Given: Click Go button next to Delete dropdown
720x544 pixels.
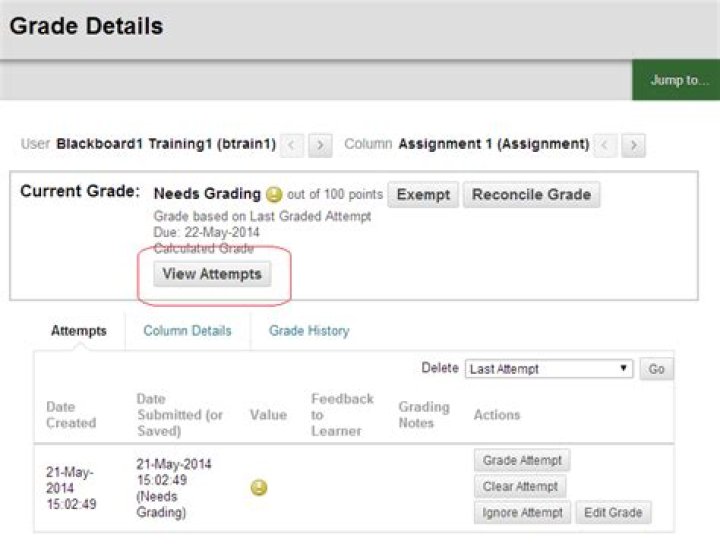Looking at the screenshot, I should 656,369.
